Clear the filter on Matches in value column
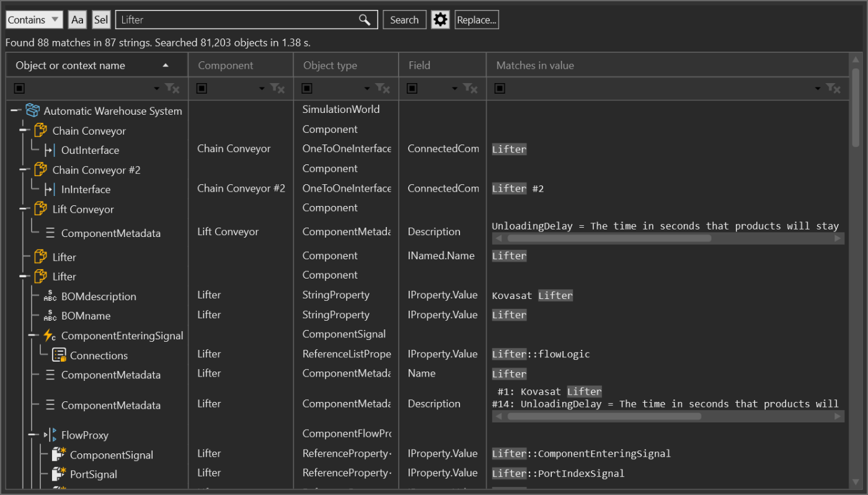Viewport: 868px width, 495px height. (x=833, y=89)
